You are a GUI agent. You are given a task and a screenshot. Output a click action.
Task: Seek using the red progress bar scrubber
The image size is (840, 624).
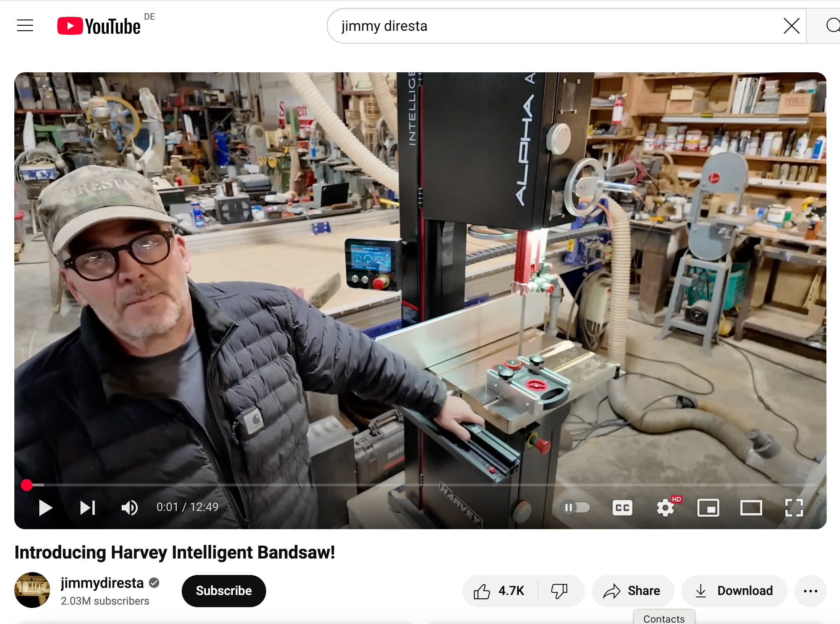(26, 485)
